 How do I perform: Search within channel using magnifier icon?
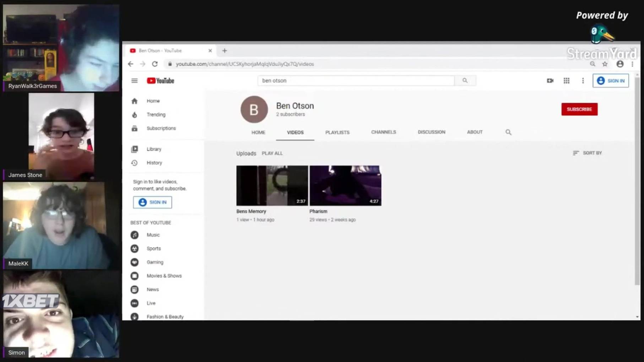click(x=508, y=132)
